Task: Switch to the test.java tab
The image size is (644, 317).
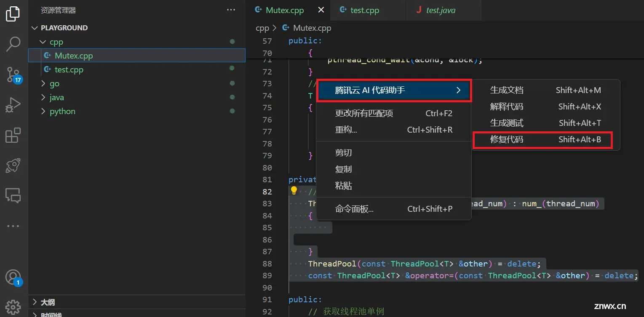Action: click(x=441, y=10)
